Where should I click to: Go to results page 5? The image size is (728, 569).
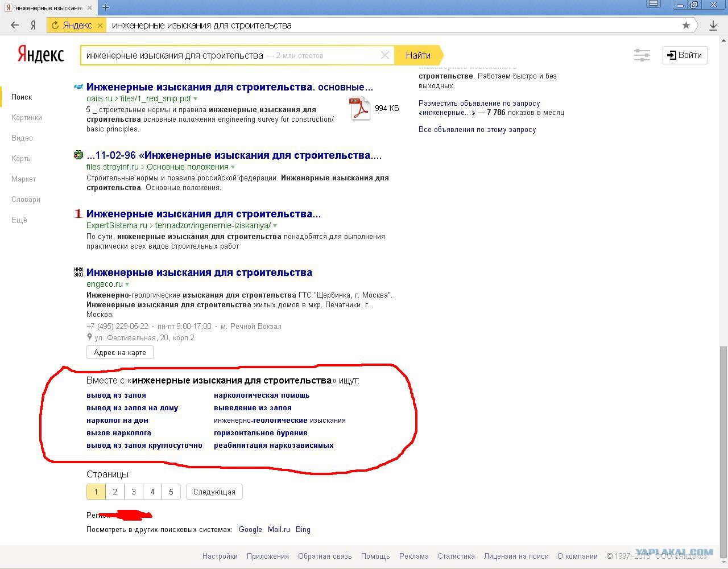click(x=171, y=492)
